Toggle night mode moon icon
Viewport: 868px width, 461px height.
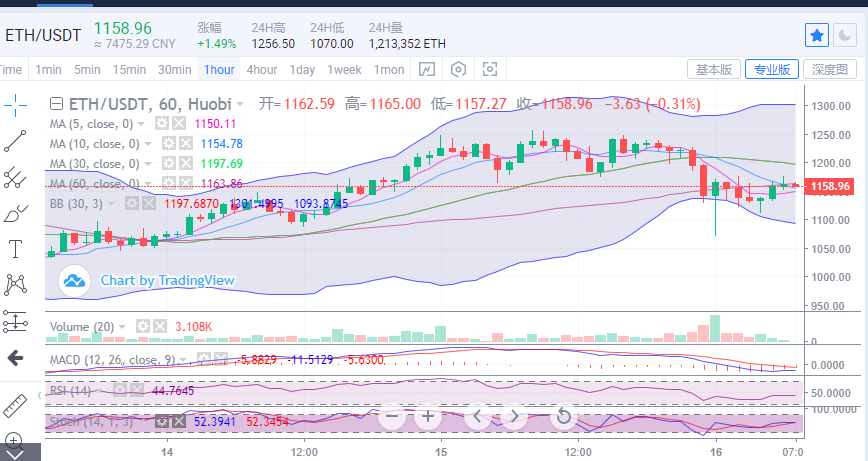[845, 36]
